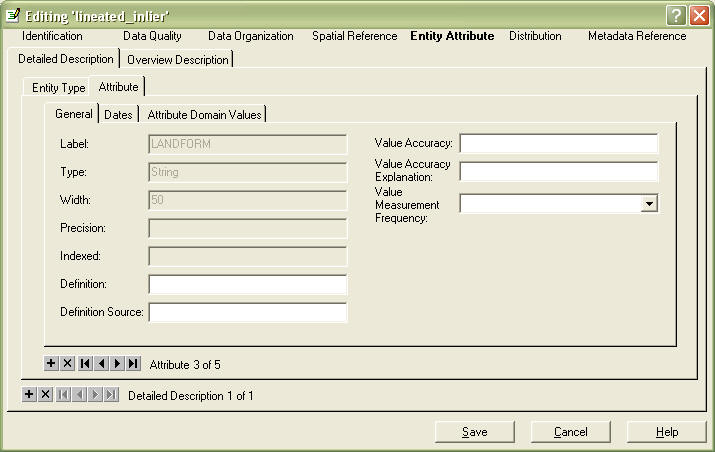Image resolution: width=715 pixels, height=452 pixels.
Task: Focus the Value Accuracy input field
Action: (x=558, y=144)
